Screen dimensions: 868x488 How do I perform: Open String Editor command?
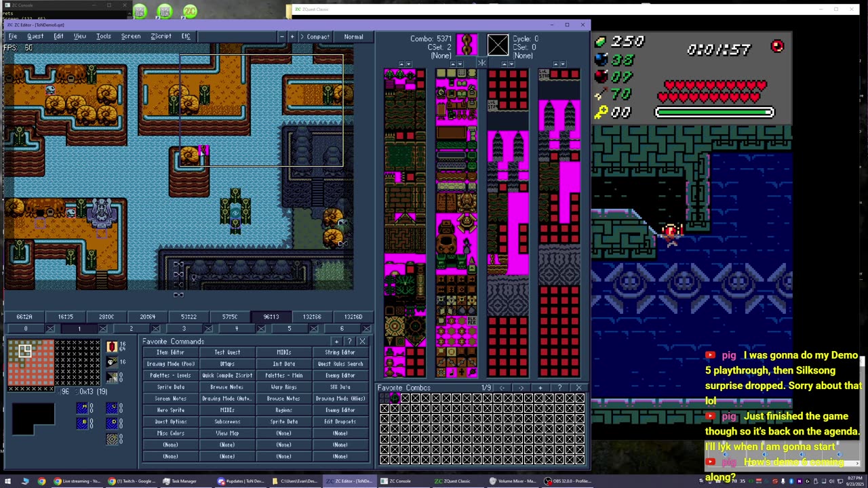pos(340,352)
